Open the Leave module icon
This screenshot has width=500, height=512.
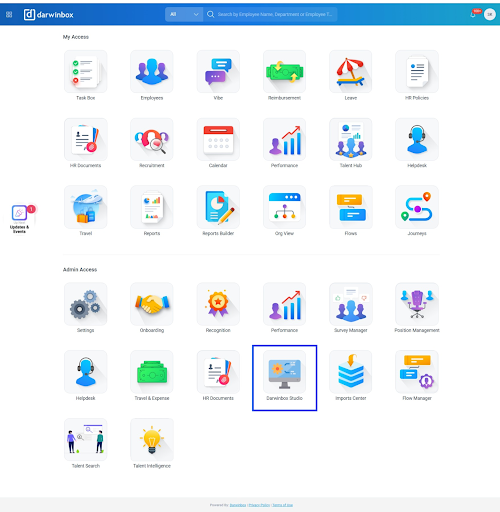[351, 71]
